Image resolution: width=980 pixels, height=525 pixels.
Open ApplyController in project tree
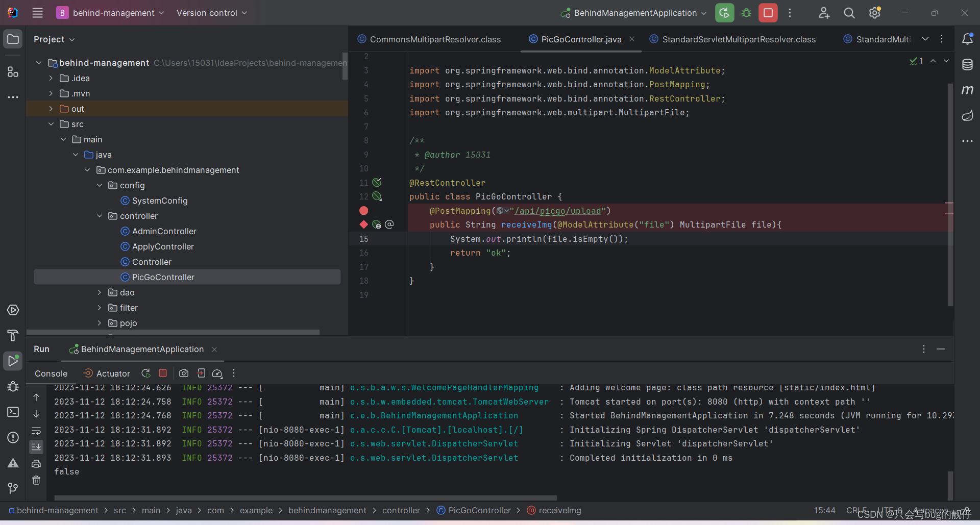coord(163,246)
